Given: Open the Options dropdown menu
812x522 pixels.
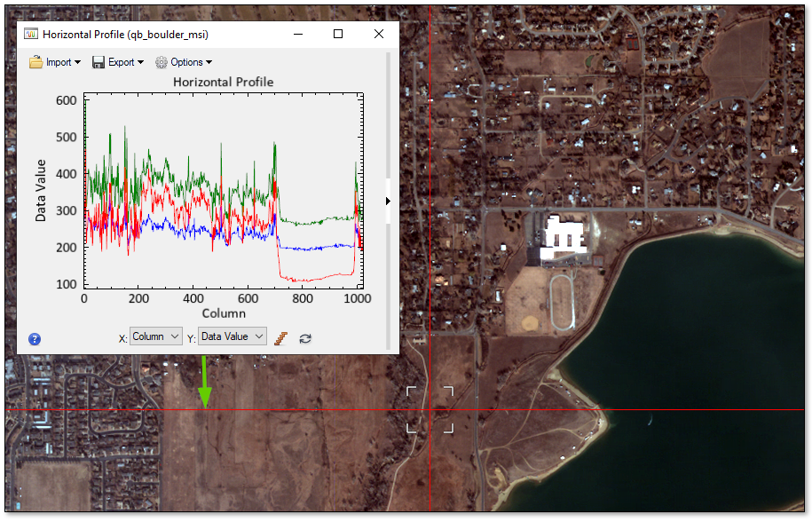Looking at the screenshot, I should point(185,62).
